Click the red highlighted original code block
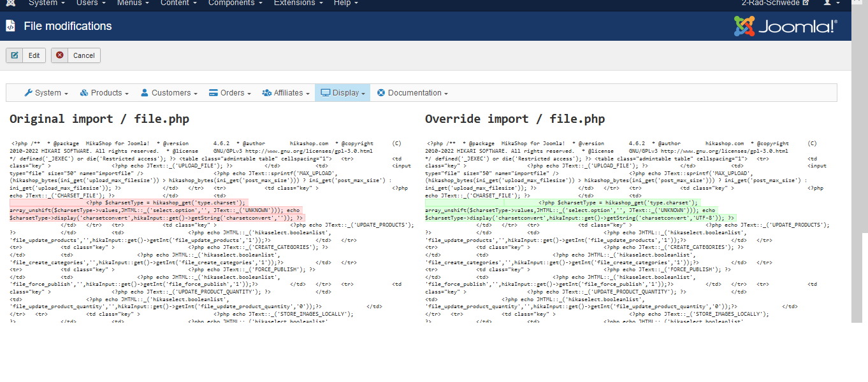 tap(156, 210)
